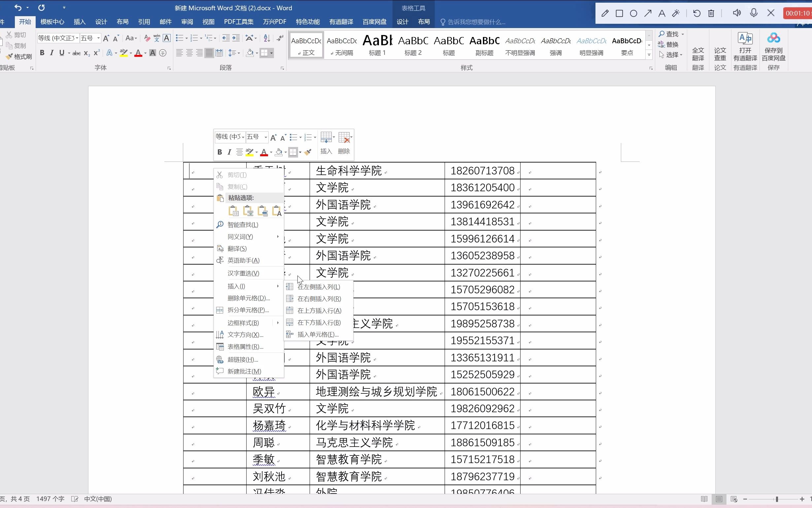Toggle paragraph mark display in the ribbon
This screenshot has width=812, height=508.
pyautogui.click(x=280, y=38)
